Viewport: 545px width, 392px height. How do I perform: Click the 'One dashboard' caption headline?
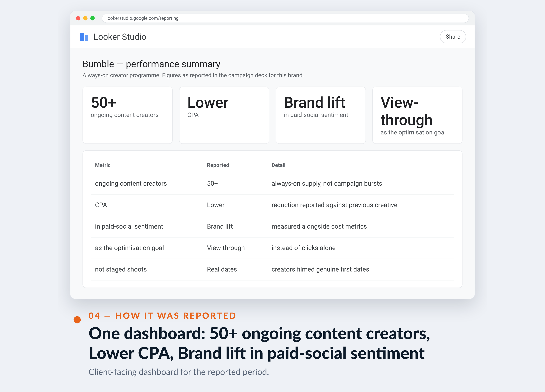pos(259,343)
